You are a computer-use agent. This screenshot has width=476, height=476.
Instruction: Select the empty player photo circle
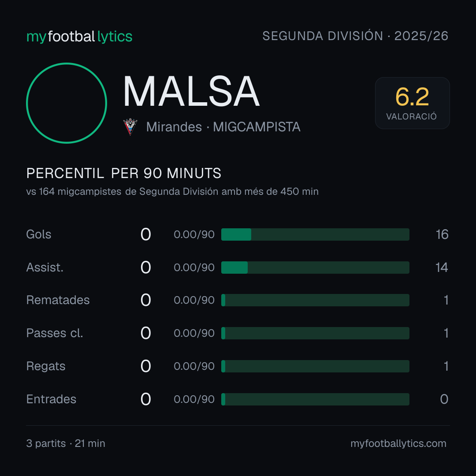click(x=67, y=103)
